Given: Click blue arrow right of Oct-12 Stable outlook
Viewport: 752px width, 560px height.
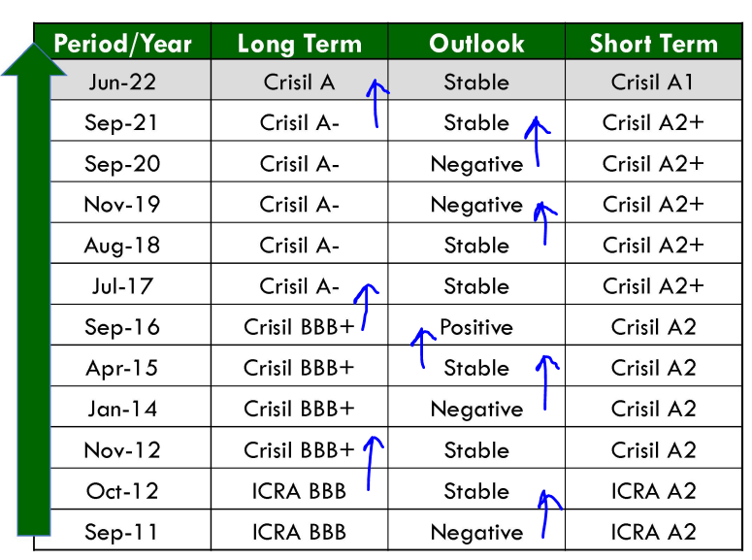Looking at the screenshot, I should point(547,513).
